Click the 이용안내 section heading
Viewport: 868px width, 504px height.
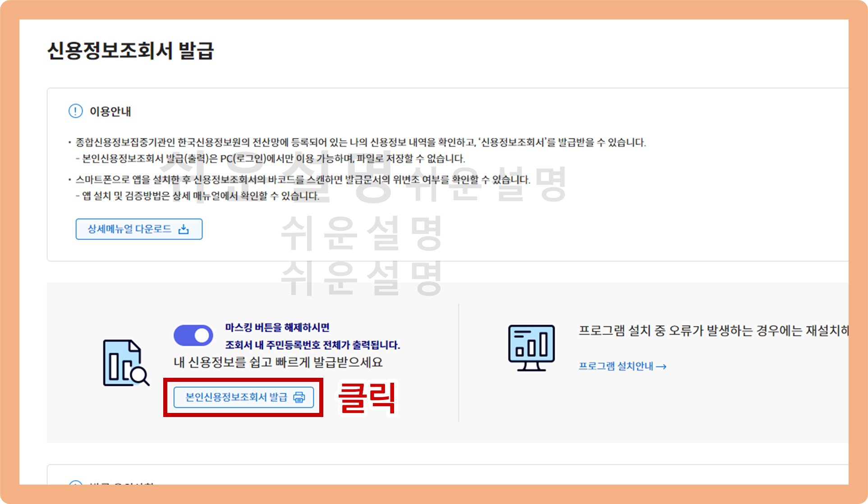[x=110, y=111]
